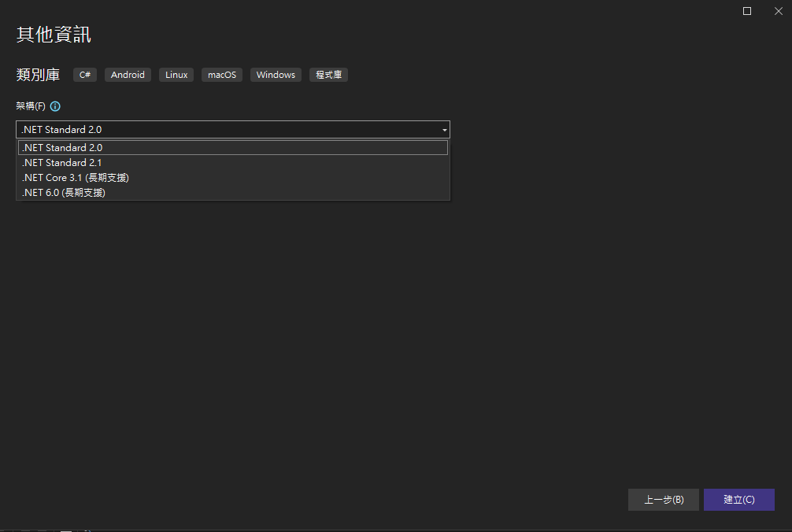
Task: Click the restore window button
Action: (x=746, y=11)
